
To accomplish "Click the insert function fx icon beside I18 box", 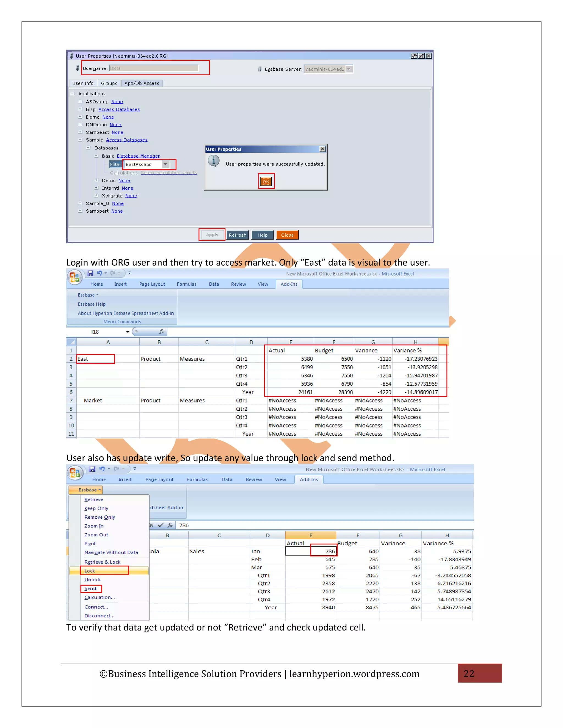I will pyautogui.click(x=162, y=332).
